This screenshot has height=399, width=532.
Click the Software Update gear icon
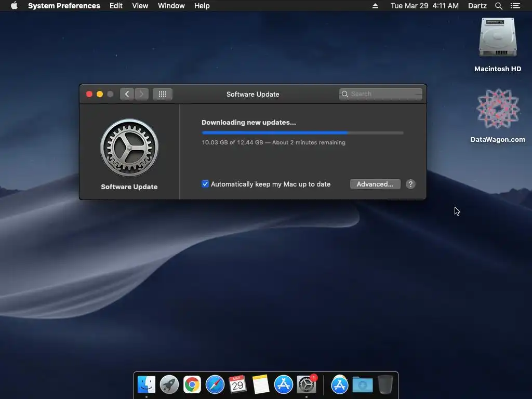[x=129, y=148]
